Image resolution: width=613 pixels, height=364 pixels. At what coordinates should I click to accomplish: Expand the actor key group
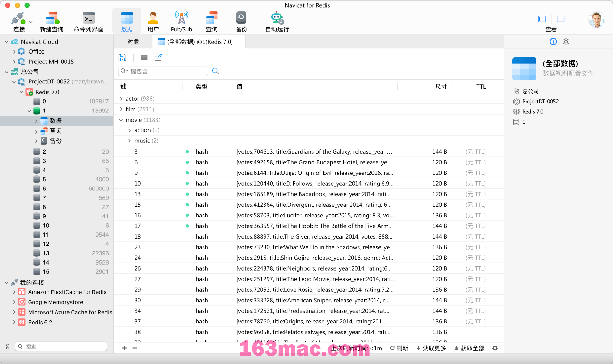(x=121, y=99)
